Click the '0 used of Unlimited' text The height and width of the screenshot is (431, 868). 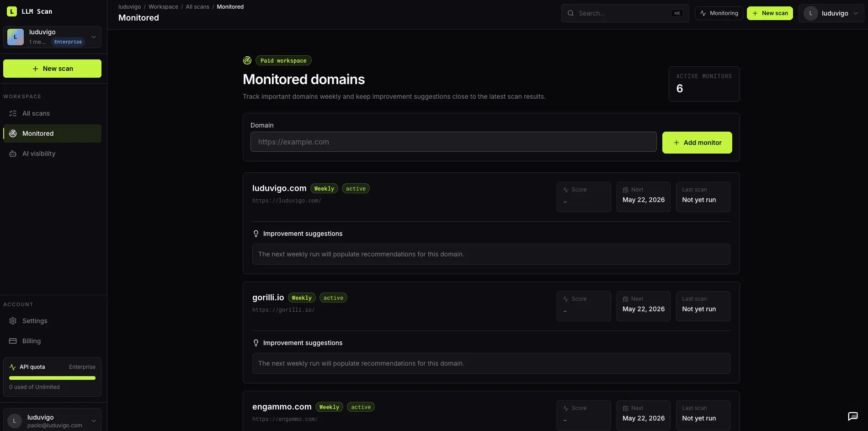tap(34, 387)
